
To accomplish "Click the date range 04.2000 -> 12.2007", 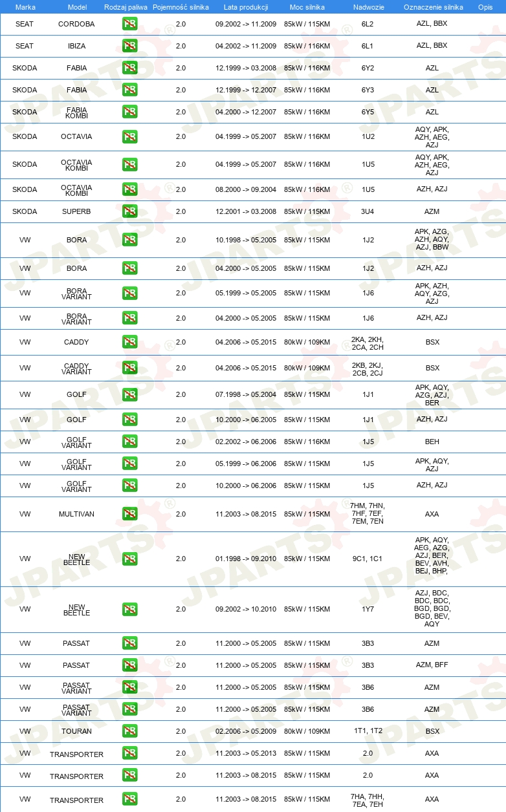I will pyautogui.click(x=246, y=112).
